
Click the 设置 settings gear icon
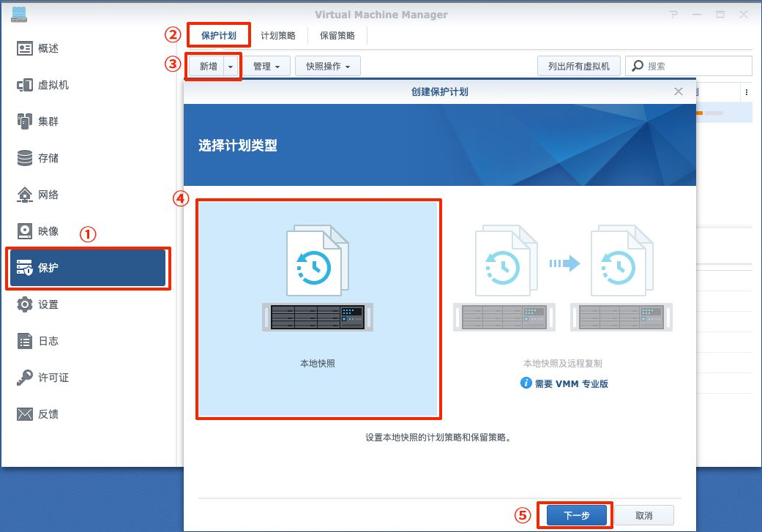point(25,304)
